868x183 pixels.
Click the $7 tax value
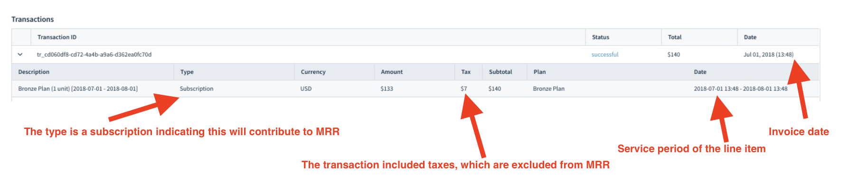coord(464,89)
